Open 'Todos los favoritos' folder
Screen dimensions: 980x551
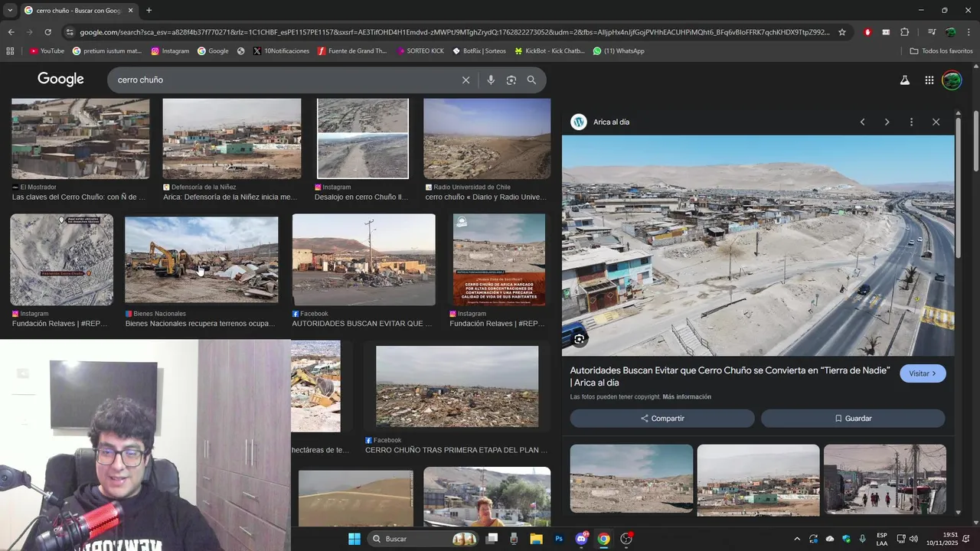(941, 51)
